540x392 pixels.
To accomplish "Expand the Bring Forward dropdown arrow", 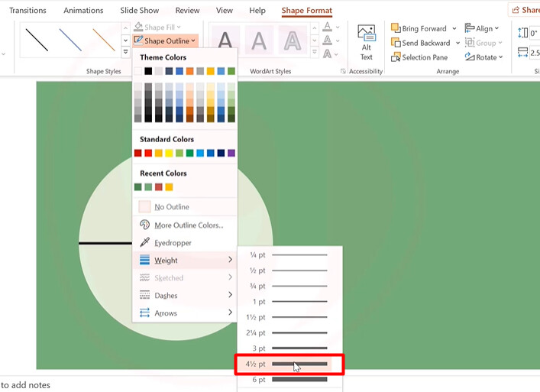I will click(454, 28).
